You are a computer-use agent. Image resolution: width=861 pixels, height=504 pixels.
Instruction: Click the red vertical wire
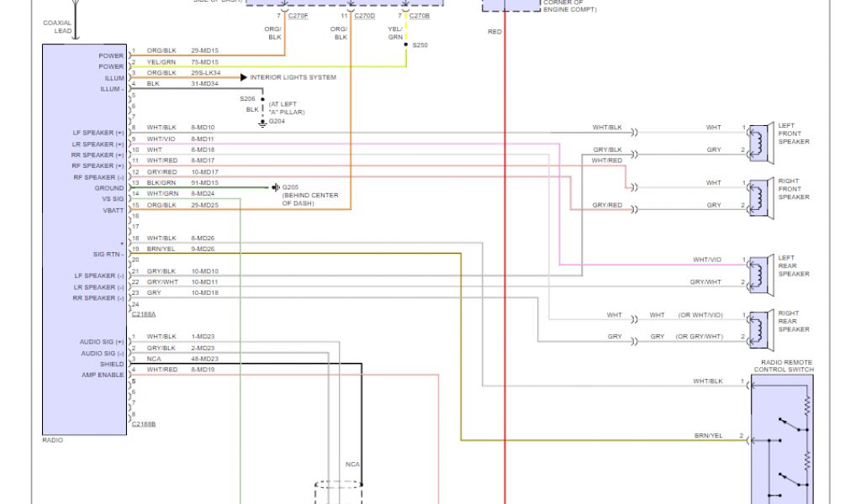click(504, 252)
